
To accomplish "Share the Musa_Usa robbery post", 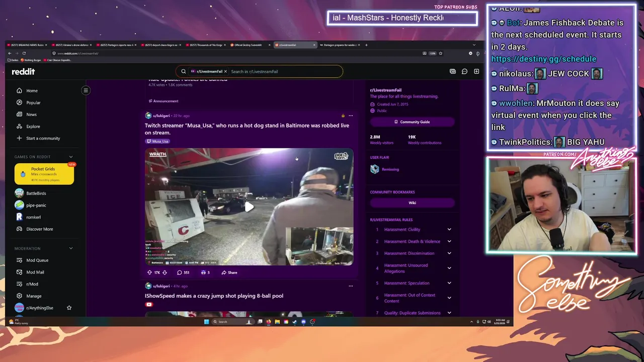I will point(229,273).
